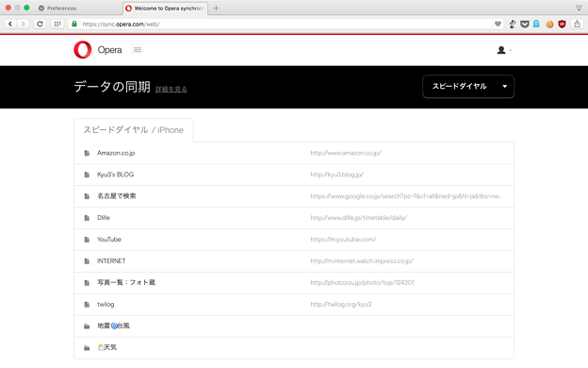
Task: Click the page icon beside Kyu3's BLOG
Action: (87, 175)
